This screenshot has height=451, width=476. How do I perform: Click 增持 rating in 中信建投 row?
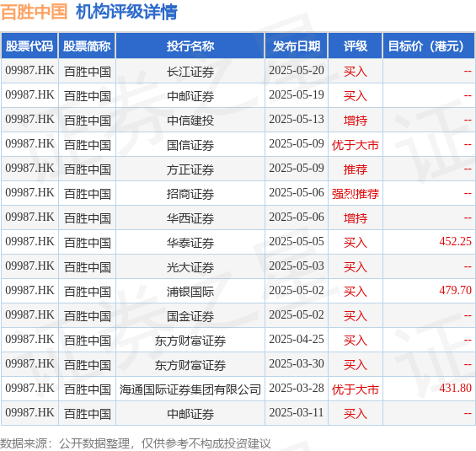click(x=356, y=121)
